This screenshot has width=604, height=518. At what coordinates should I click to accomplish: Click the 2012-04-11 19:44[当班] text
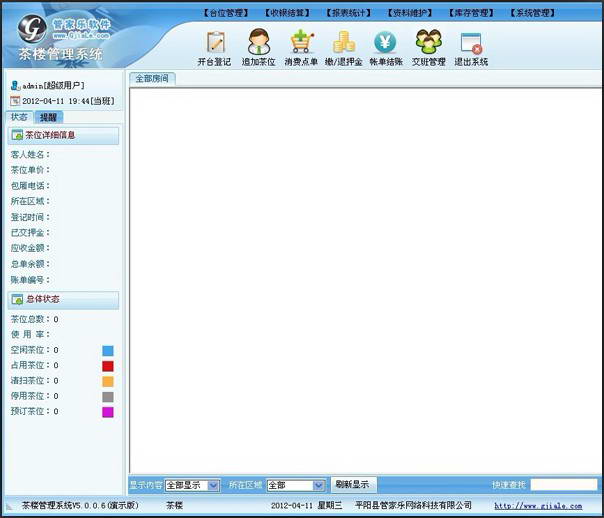(69, 101)
